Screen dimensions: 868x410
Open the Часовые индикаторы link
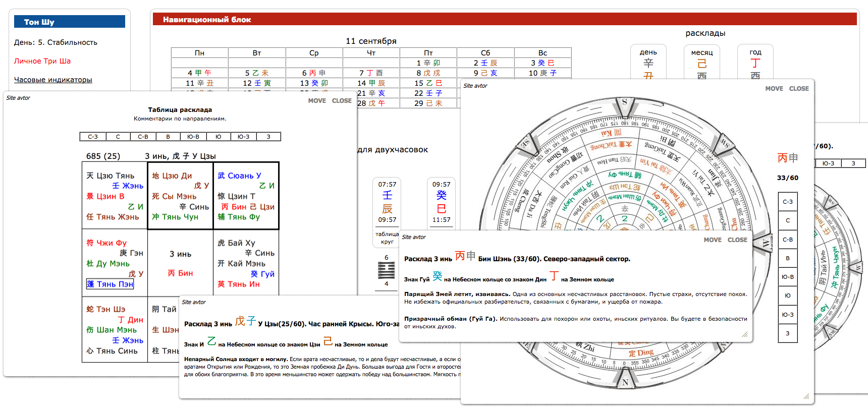53,80
